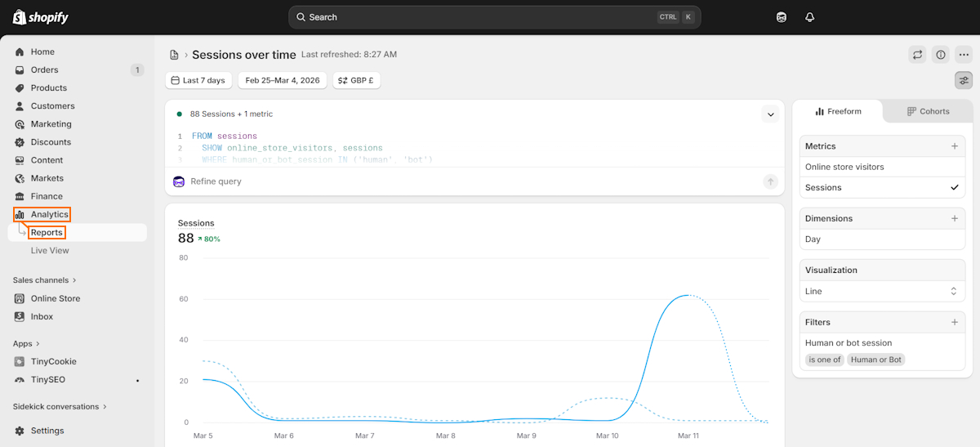980x447 pixels.
Task: Click the Orders inbox icon
Action: 20,69
